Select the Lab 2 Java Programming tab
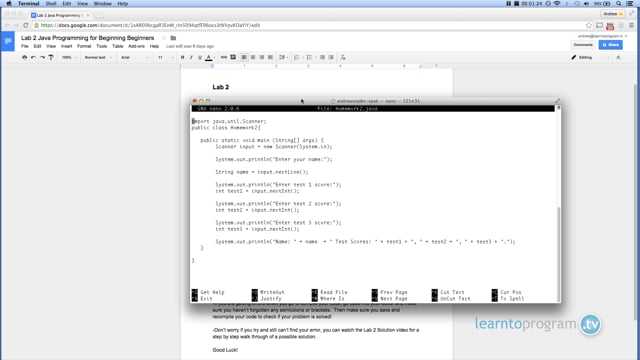 click(60, 16)
